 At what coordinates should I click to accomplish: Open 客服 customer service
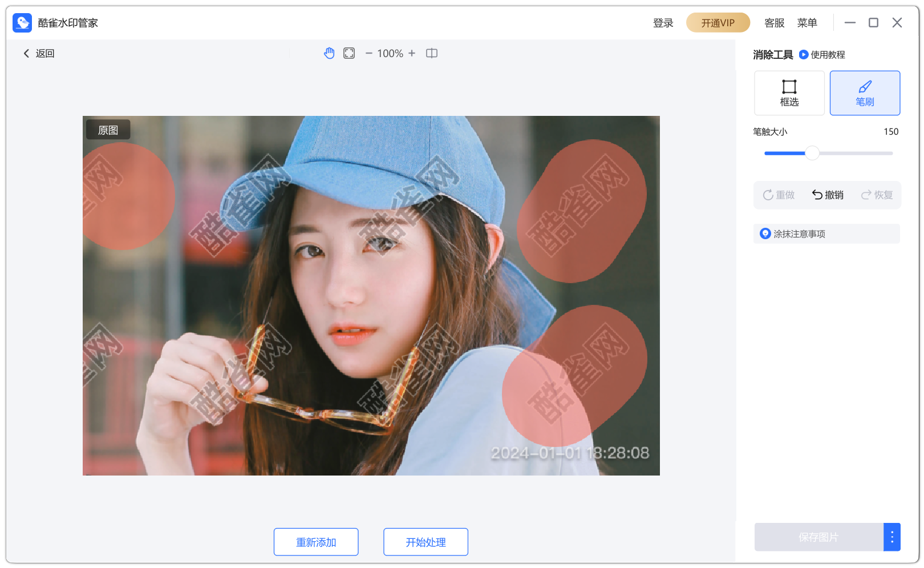(774, 23)
